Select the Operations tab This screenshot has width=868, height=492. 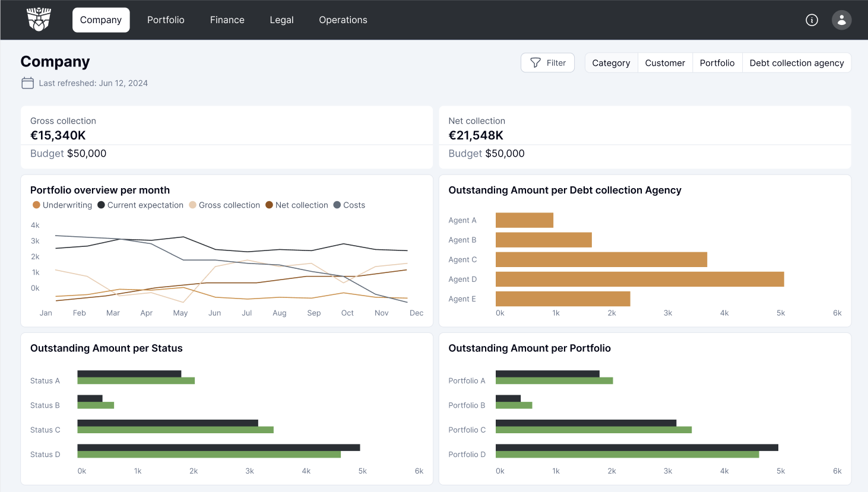pyautogui.click(x=343, y=20)
